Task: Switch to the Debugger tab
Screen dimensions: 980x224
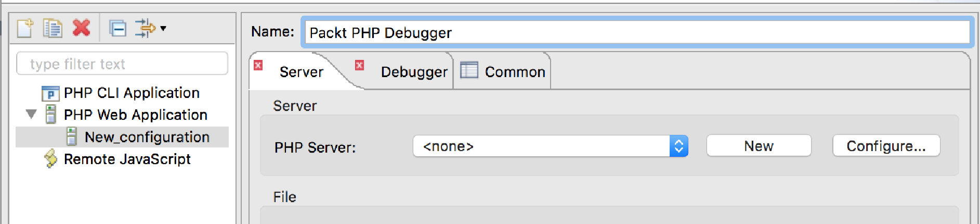Action: [414, 72]
